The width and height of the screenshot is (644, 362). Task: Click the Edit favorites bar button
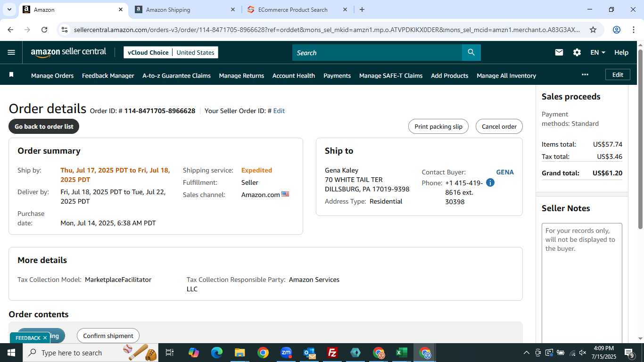[x=618, y=74]
